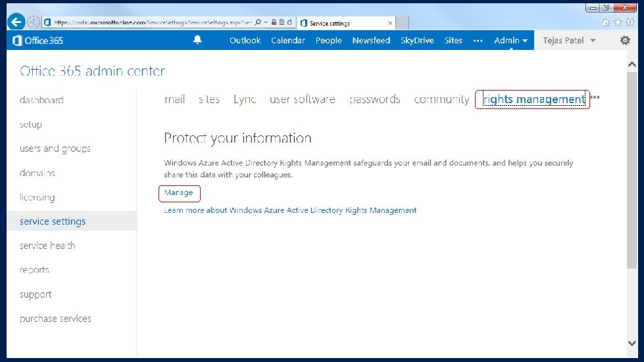Screen dimensions: 644x362
Task: Open purchase services in sidebar
Action: (55, 318)
